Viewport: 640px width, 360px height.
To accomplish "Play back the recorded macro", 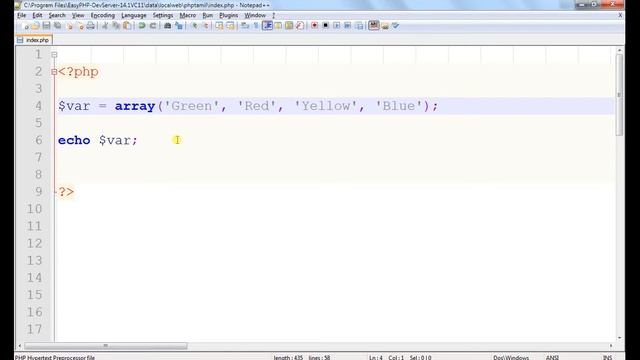I will click(337, 26).
